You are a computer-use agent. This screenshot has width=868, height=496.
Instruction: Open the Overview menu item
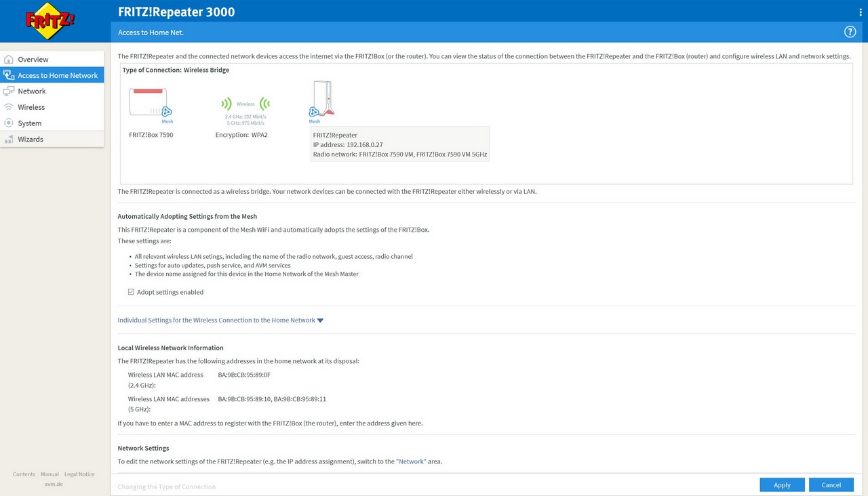coord(52,60)
